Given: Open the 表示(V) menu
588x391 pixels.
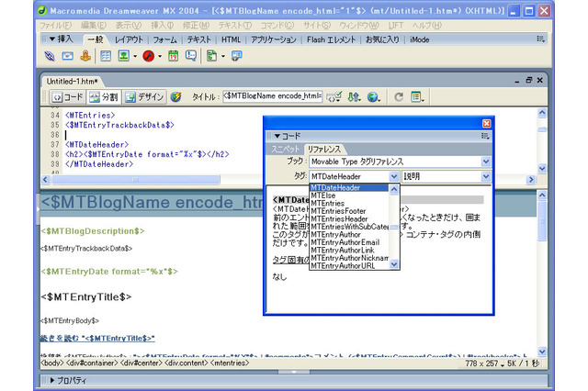Looking at the screenshot, I should tap(129, 26).
